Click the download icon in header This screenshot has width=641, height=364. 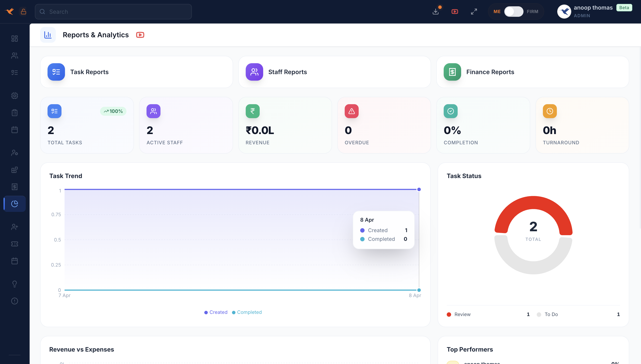[x=435, y=12]
